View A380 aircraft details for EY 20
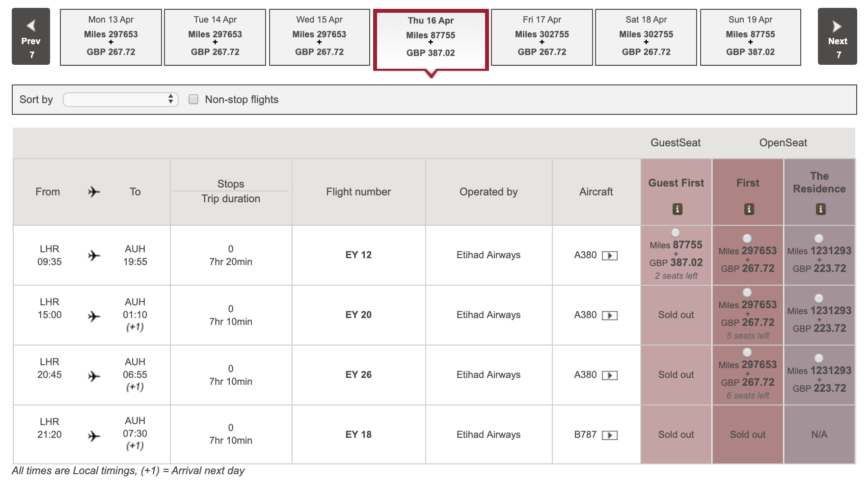 (610, 316)
